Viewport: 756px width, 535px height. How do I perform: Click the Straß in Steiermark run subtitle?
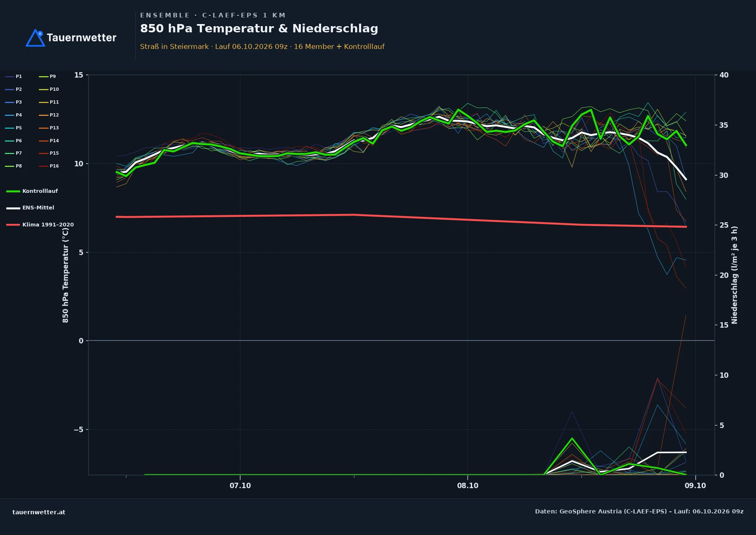(262, 46)
